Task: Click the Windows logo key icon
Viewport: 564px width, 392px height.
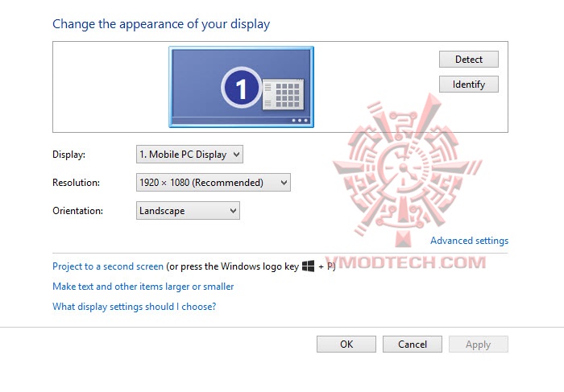Action: click(309, 266)
